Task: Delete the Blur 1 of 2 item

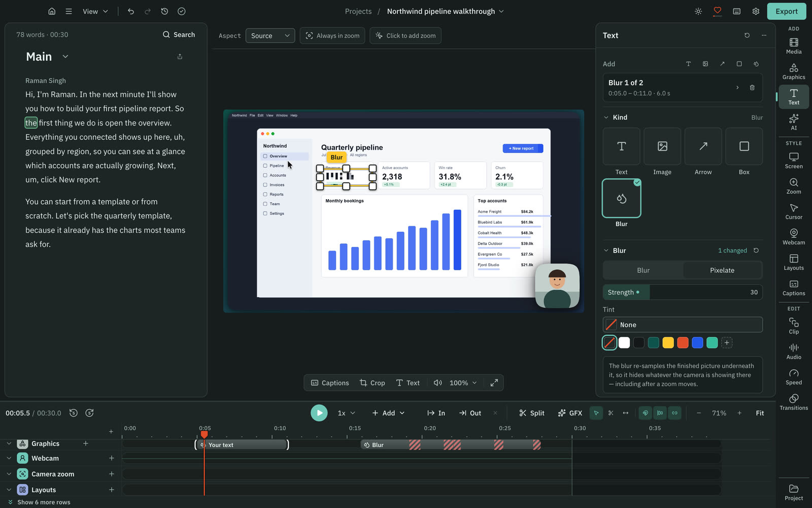Action: [x=752, y=87]
